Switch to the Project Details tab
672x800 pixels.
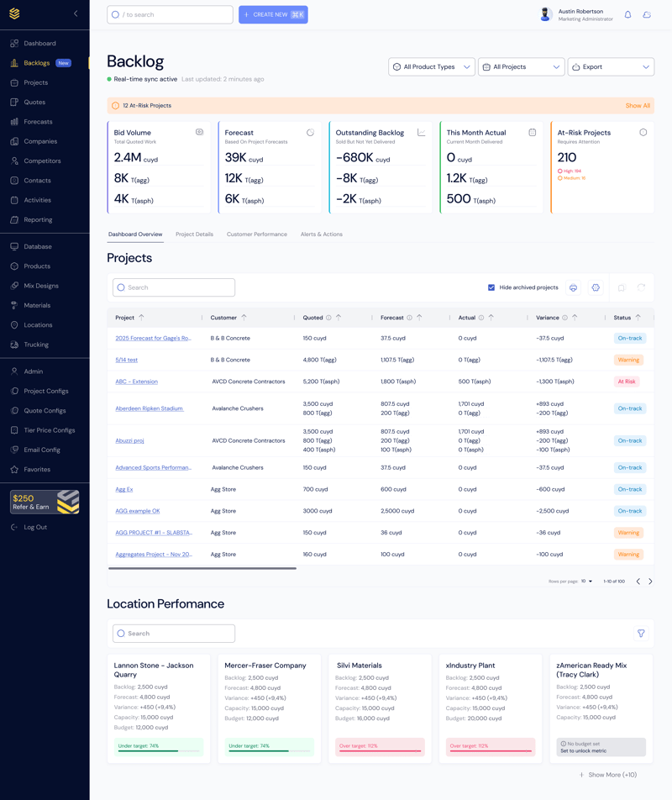point(194,234)
